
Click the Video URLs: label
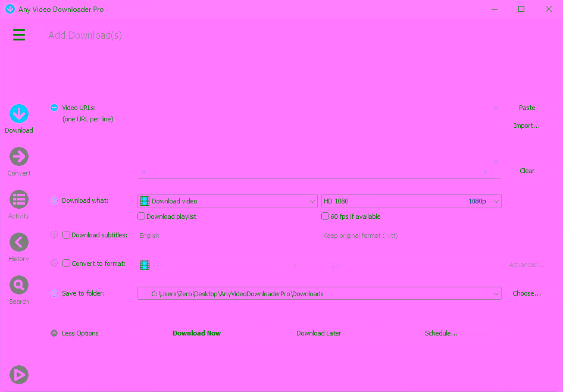(x=79, y=108)
